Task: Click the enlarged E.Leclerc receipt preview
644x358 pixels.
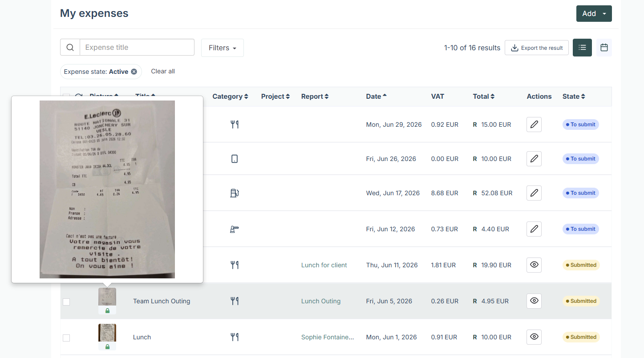Action: (x=107, y=189)
